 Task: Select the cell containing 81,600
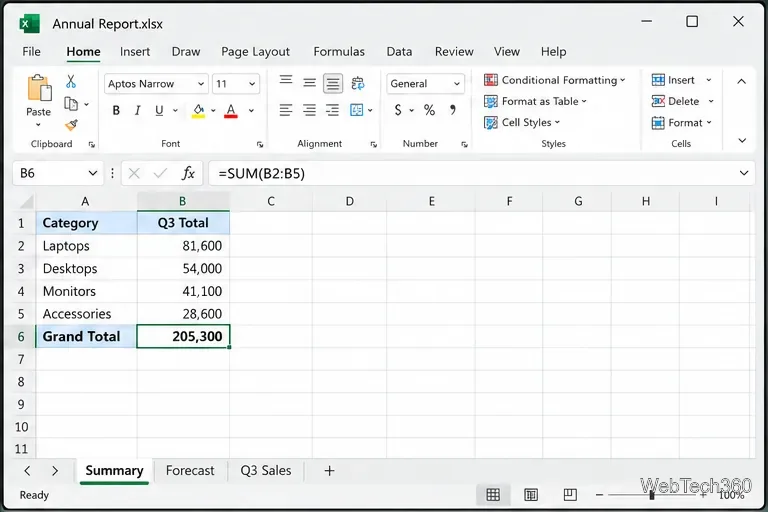(x=183, y=246)
